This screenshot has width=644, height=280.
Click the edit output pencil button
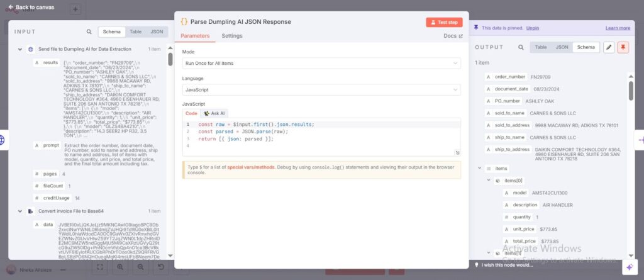(609, 47)
